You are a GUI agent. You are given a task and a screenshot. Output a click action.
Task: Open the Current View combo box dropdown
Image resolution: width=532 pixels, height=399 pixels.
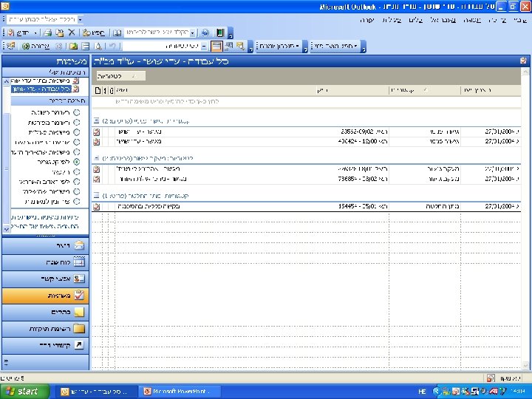coord(204,47)
